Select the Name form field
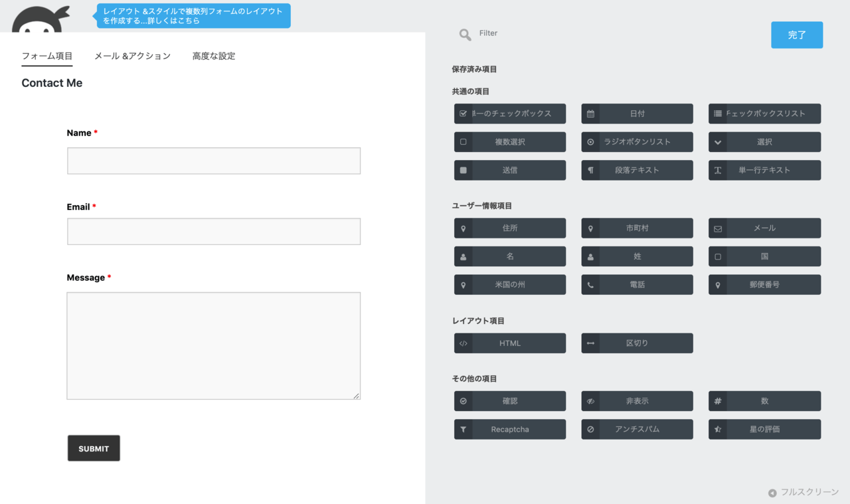 (214, 161)
